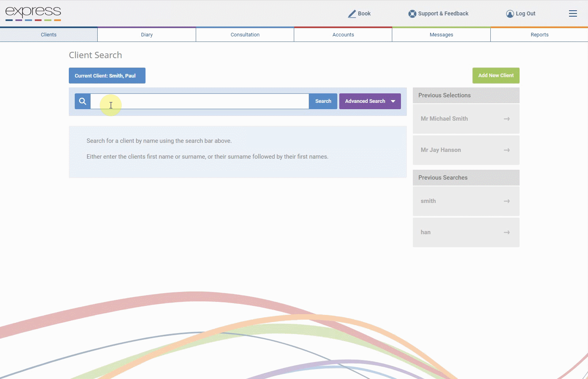588x379 pixels.
Task: Click the blue Search button
Action: point(323,101)
